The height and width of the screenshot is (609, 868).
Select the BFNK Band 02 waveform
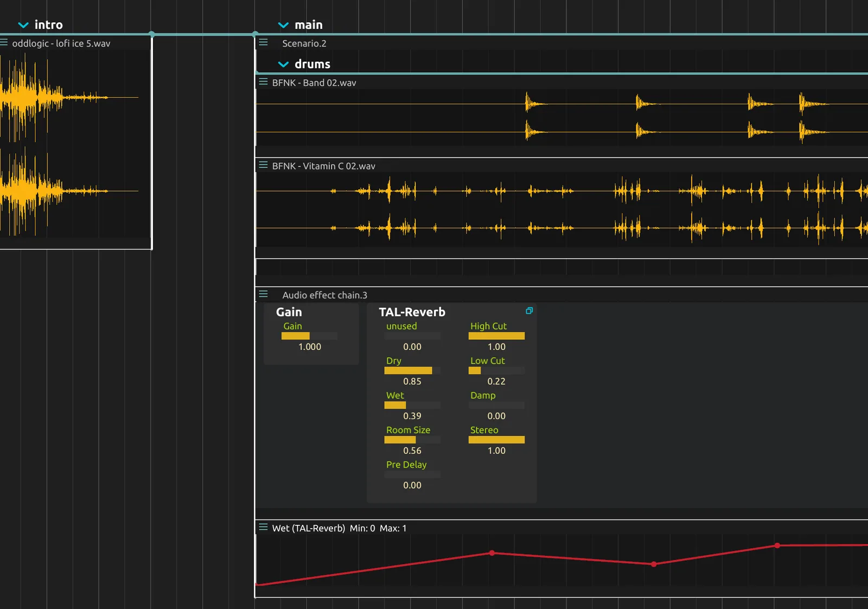561,118
